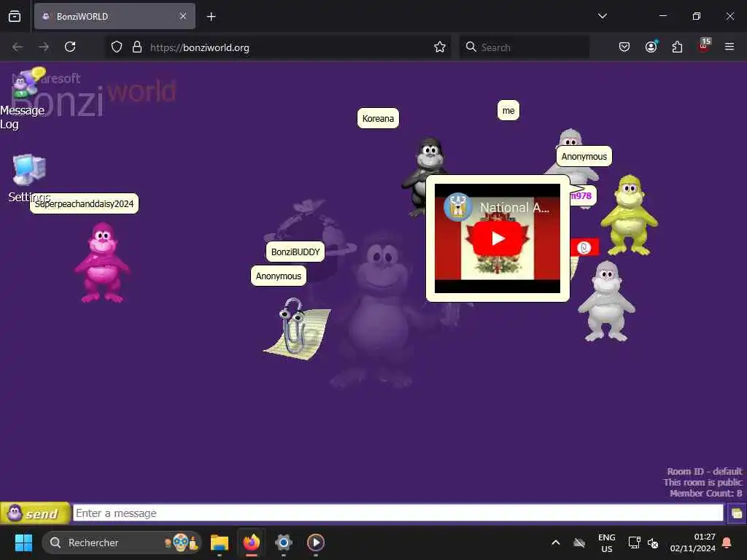Click the pink Bonzi character
The width and height of the screenshot is (747, 560).
pyautogui.click(x=102, y=262)
